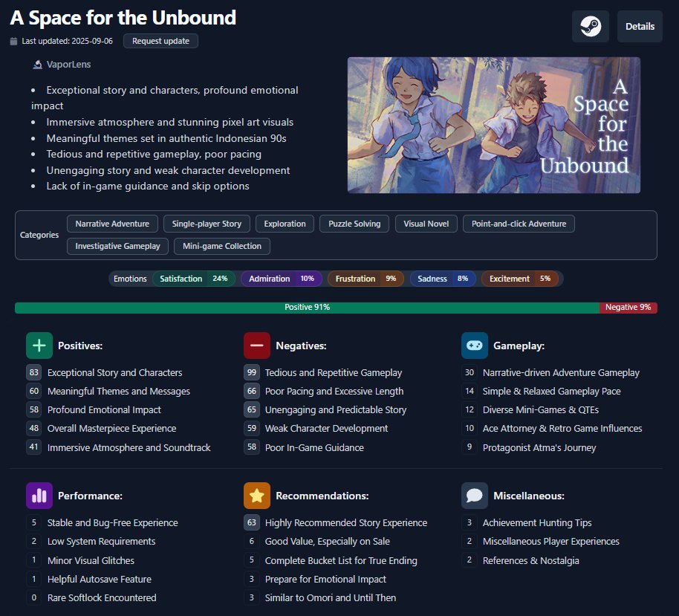Select the Visual Novel category tag

coord(426,224)
